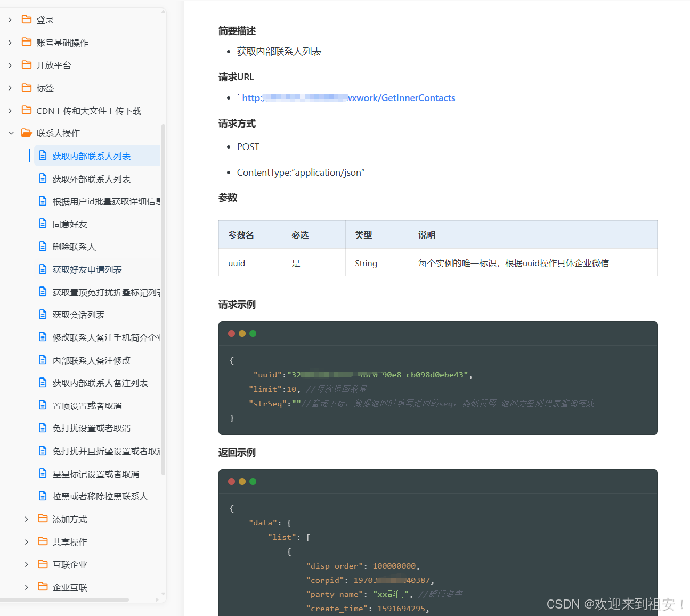The height and width of the screenshot is (616, 690).
Task: Click the document icon beside 同意好友
Action: pos(43,224)
